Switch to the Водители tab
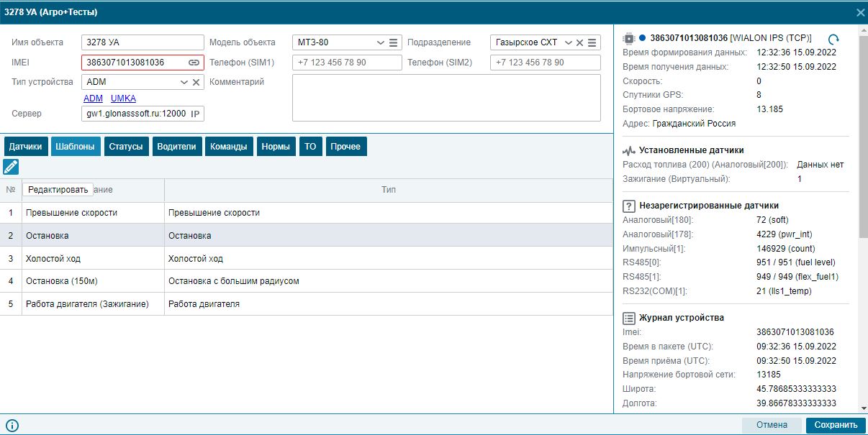The width and height of the screenshot is (868, 435). (x=176, y=147)
